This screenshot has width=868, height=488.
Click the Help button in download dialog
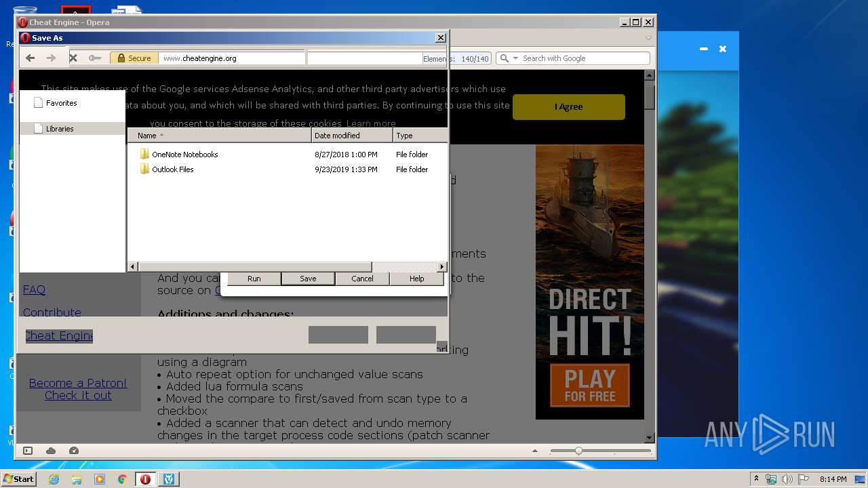click(416, 279)
